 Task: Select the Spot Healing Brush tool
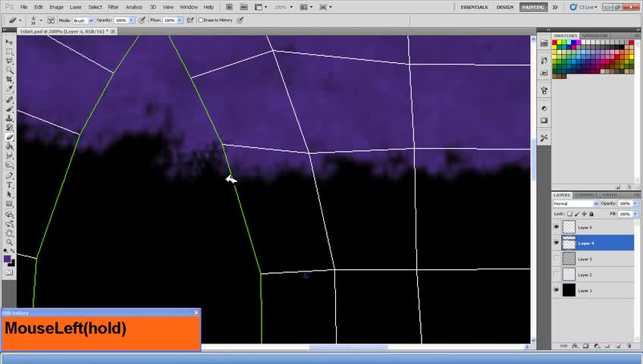click(9, 99)
